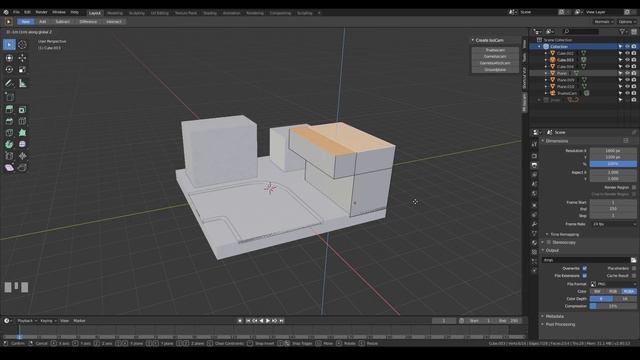The width and height of the screenshot is (640, 360).
Task: Open the Options dropdown in header
Action: click(x=627, y=22)
